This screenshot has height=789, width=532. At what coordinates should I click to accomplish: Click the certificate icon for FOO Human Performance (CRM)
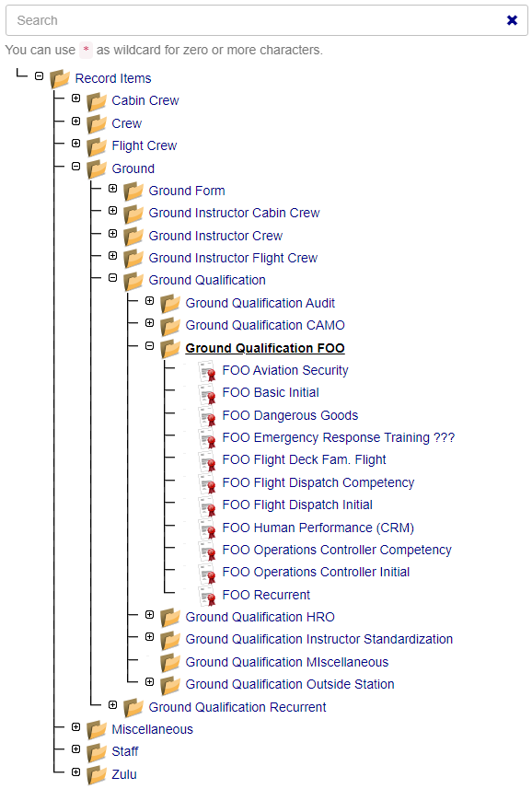click(x=207, y=528)
